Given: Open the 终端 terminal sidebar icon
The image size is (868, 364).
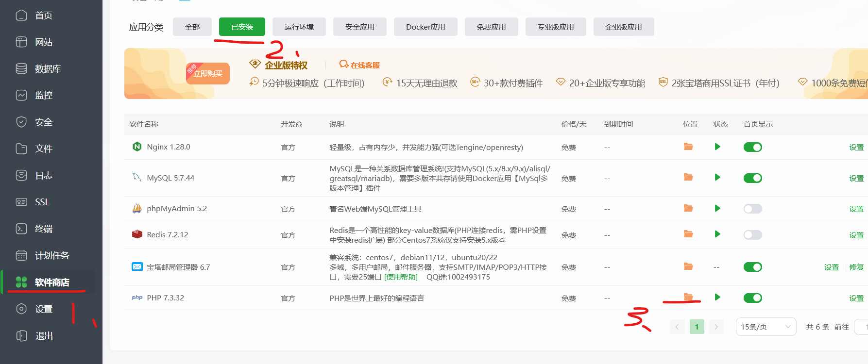Looking at the screenshot, I should (21, 229).
